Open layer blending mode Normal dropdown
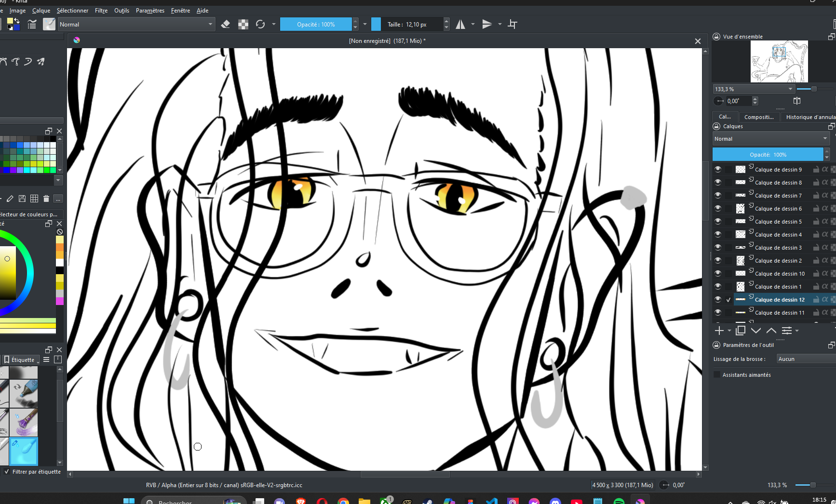Image resolution: width=836 pixels, height=504 pixels. point(771,139)
